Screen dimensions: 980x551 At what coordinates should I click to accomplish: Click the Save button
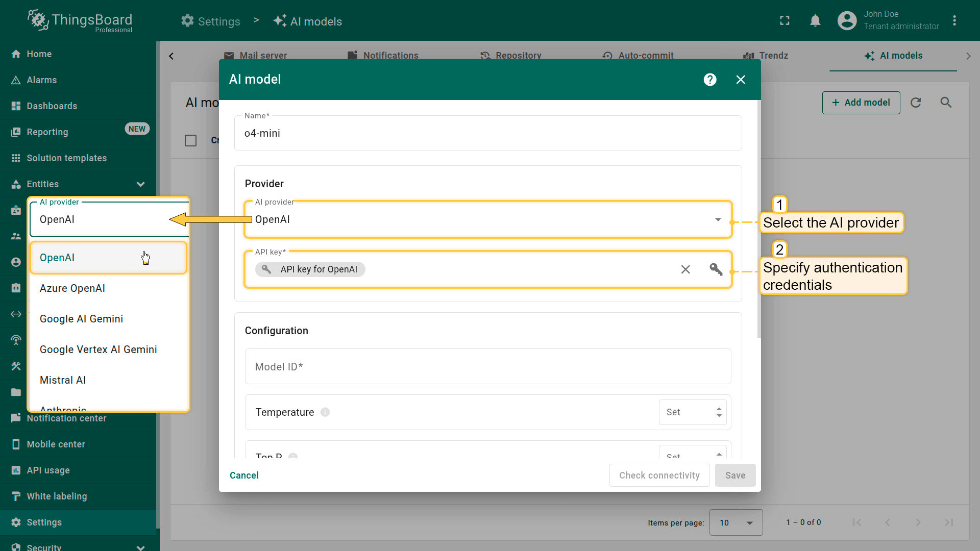tap(735, 475)
